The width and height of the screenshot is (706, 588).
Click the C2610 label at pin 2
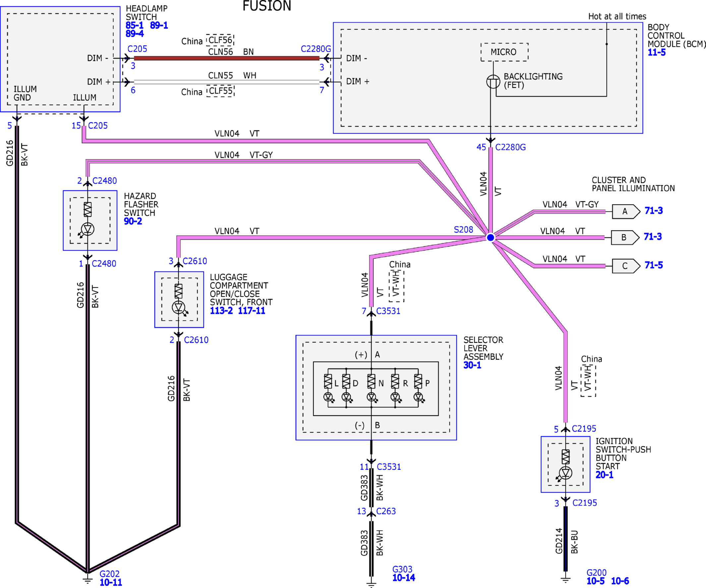(196, 340)
